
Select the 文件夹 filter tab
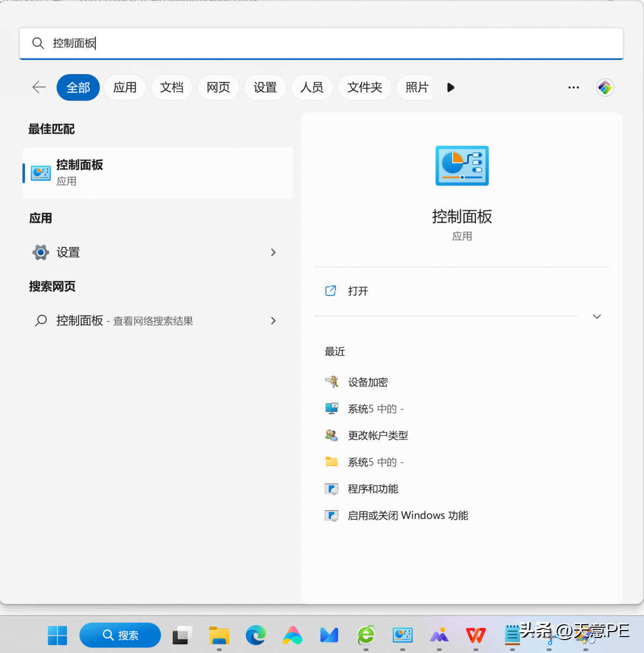tap(364, 87)
